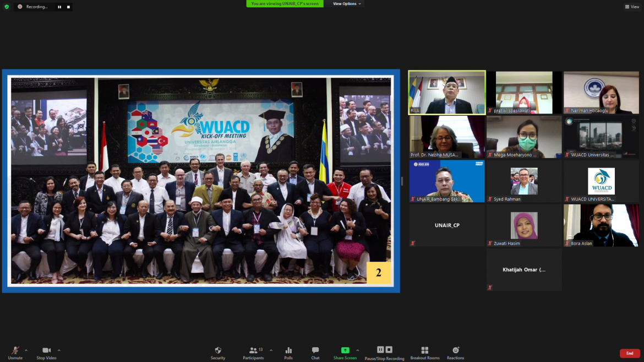644x362 pixels.
Task: Click the muted mic icon on Khatijah Omar
Action: 490,288
